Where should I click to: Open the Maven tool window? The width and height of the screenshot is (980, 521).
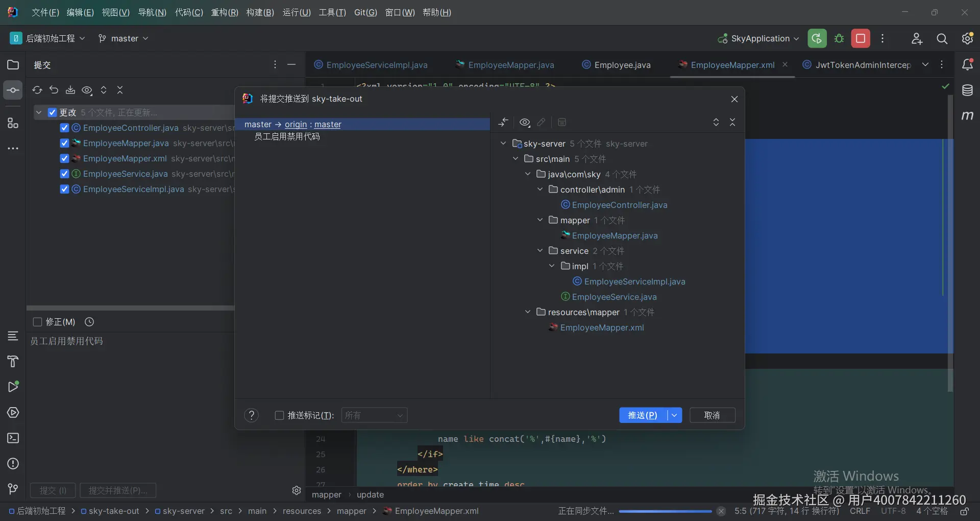(x=967, y=116)
